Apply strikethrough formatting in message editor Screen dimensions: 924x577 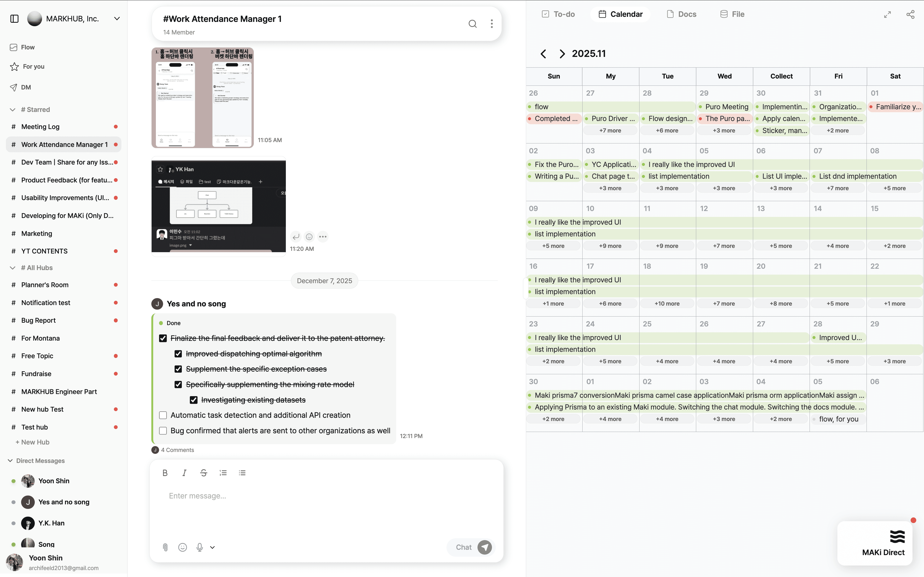click(x=203, y=473)
